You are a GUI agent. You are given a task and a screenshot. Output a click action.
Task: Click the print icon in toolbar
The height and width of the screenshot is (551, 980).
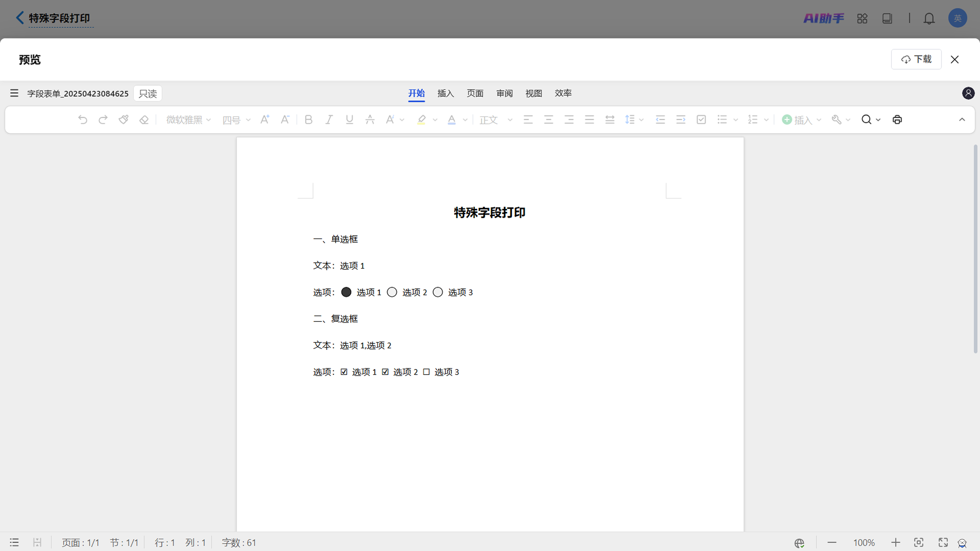[x=897, y=119]
